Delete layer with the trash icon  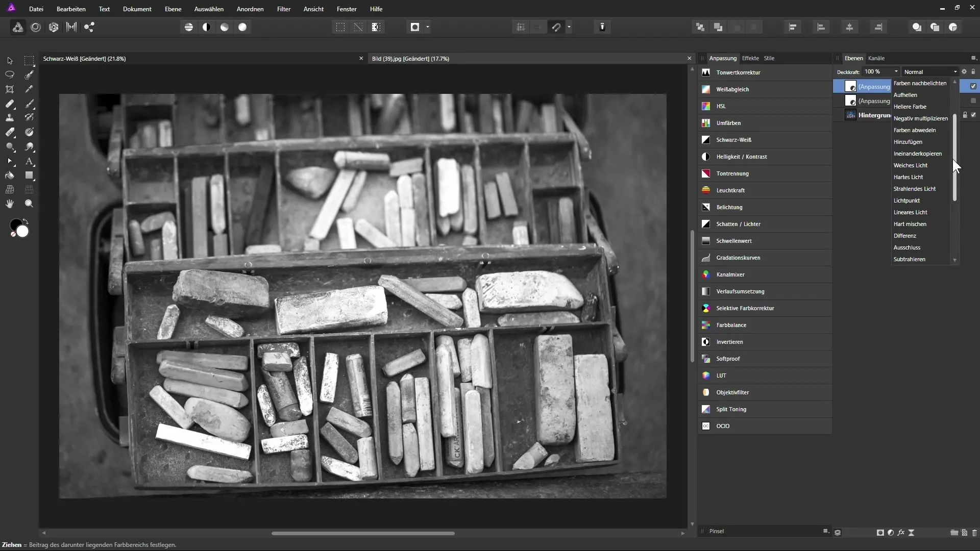pyautogui.click(x=974, y=533)
